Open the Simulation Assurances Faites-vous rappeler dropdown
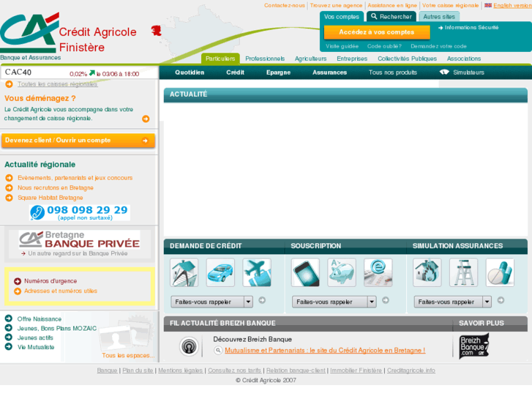Screen dimensions: 532x399 click(453, 302)
